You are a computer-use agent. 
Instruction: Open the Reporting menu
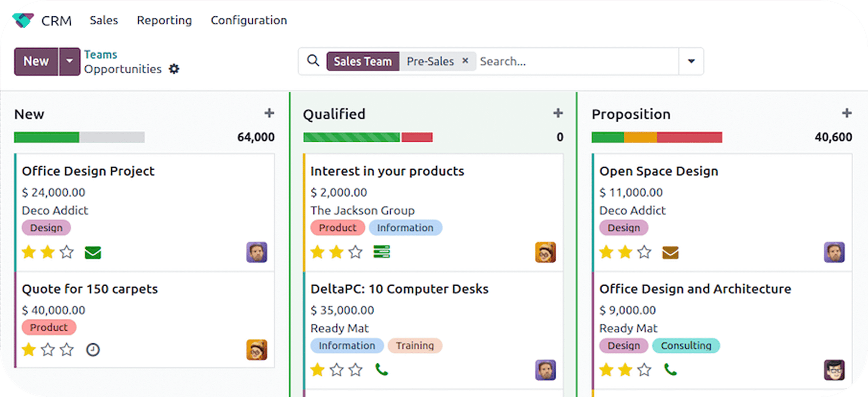(164, 20)
